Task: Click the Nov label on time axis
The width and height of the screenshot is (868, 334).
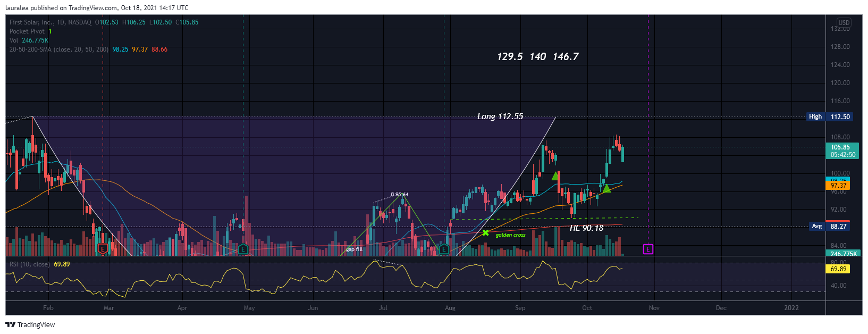Action: click(x=654, y=308)
